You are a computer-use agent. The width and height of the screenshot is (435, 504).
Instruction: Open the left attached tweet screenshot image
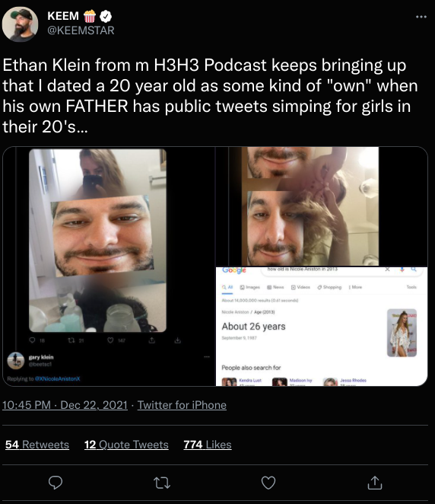pyautogui.click(x=110, y=266)
